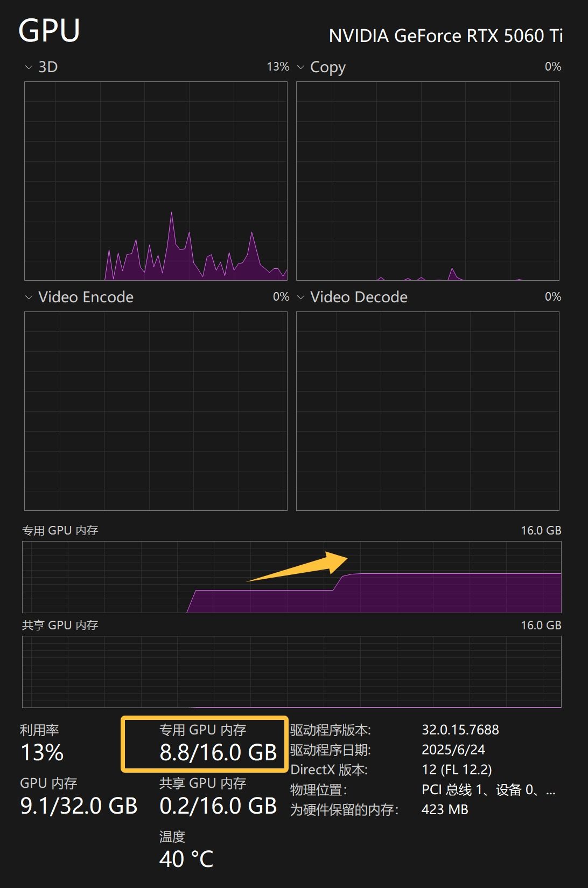This screenshot has height=888, width=588.
Task: Click the NVIDIA GeForce RTX 5060 Ti name
Action: click(445, 36)
